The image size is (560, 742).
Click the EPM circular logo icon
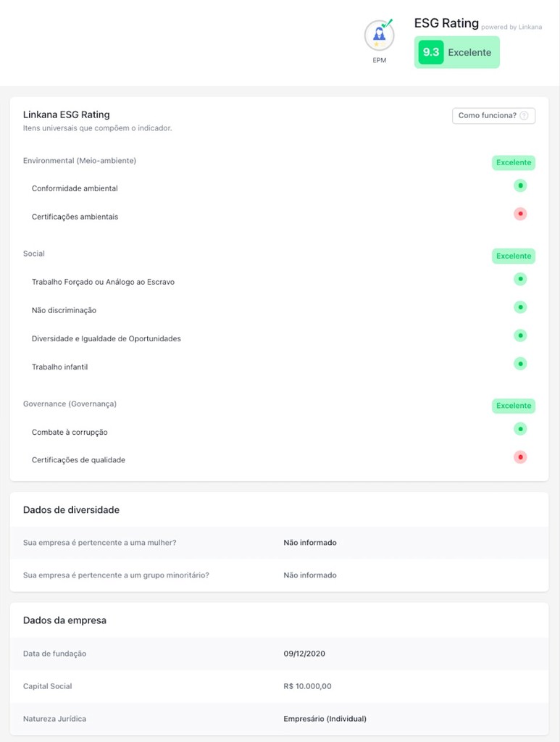pos(380,35)
